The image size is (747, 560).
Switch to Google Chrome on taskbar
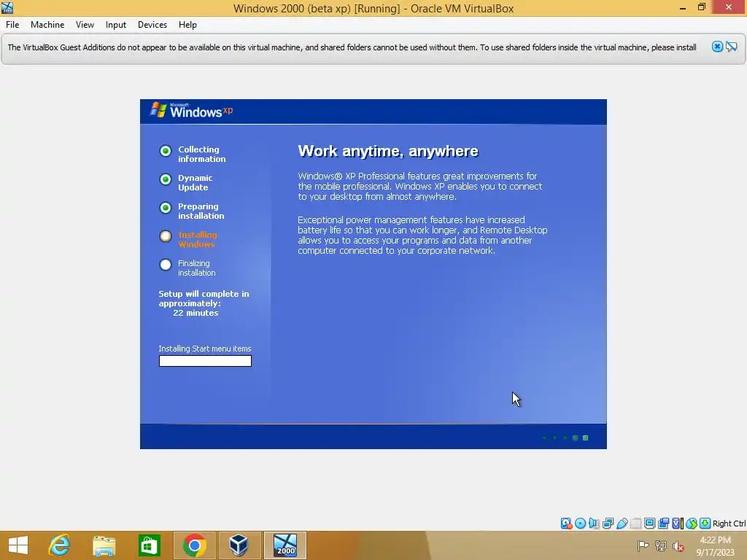194,545
